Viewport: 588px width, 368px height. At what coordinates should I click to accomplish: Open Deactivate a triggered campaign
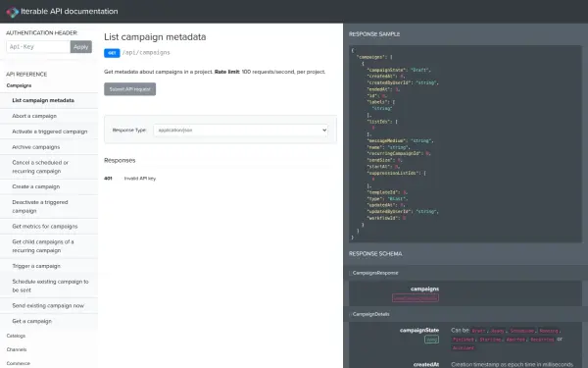49,206
